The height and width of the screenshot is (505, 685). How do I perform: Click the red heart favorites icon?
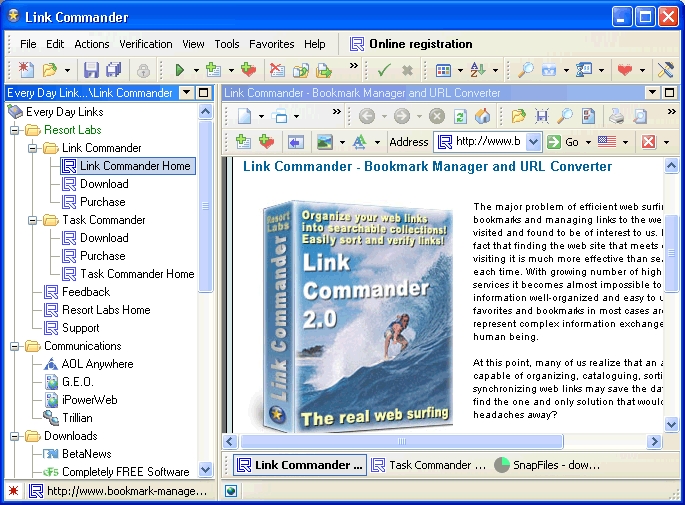(x=624, y=70)
